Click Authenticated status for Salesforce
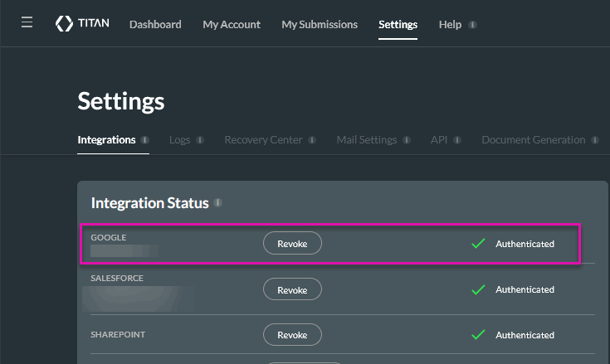The width and height of the screenshot is (610, 364). 525,289
